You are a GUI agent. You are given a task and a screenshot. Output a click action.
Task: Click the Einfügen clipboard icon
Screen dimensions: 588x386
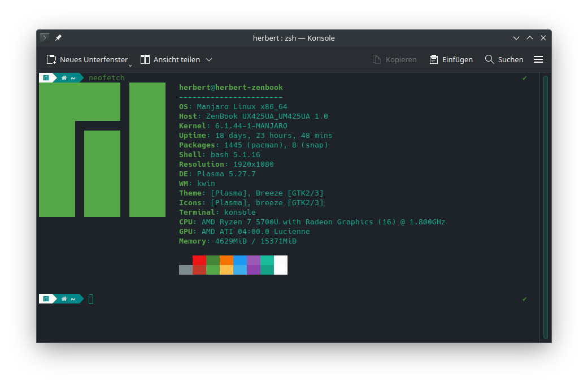434,59
